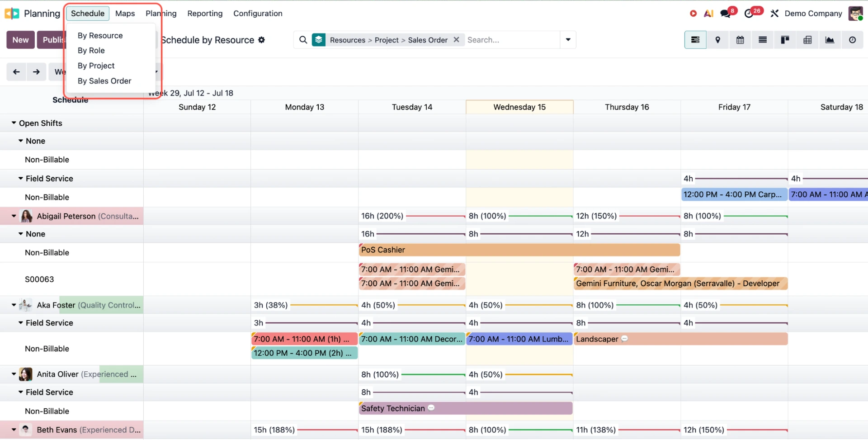Screen dimensions: 868x440
Task: Switch to Gantt view icon
Action: pyautogui.click(x=695, y=40)
